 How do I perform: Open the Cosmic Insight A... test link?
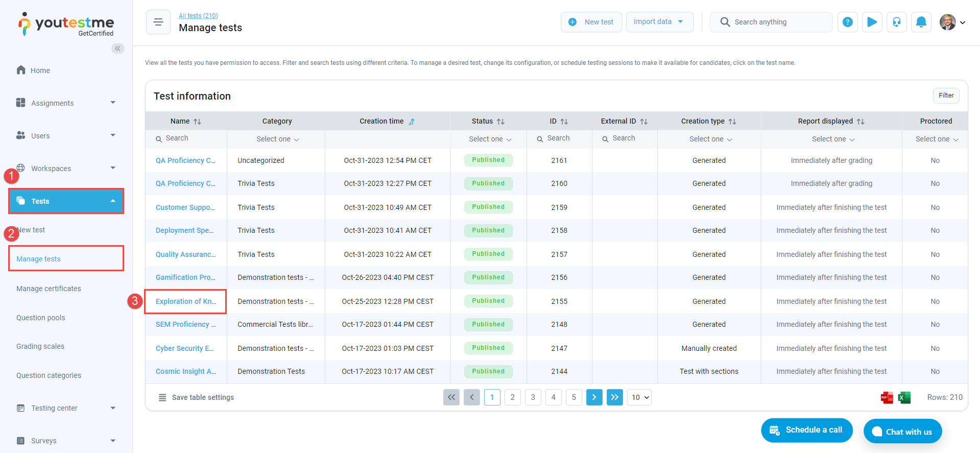coord(186,371)
